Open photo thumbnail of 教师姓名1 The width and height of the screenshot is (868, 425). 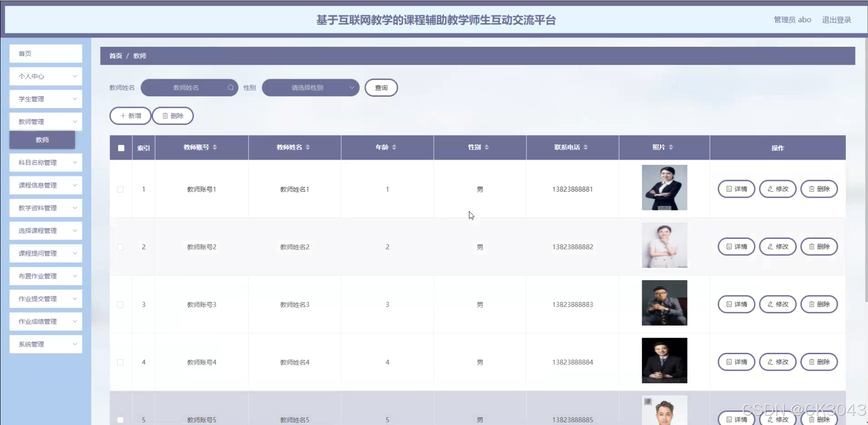click(664, 187)
